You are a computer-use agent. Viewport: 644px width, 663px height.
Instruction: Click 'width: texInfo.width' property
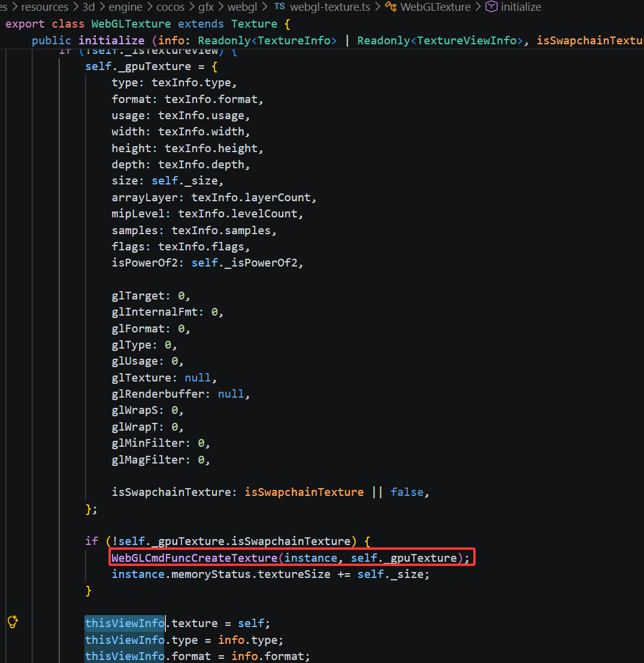181,132
